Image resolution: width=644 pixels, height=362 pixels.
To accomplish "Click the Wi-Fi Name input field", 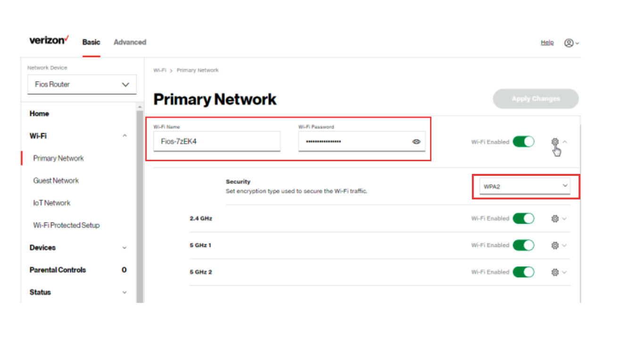I will pyautogui.click(x=217, y=141).
